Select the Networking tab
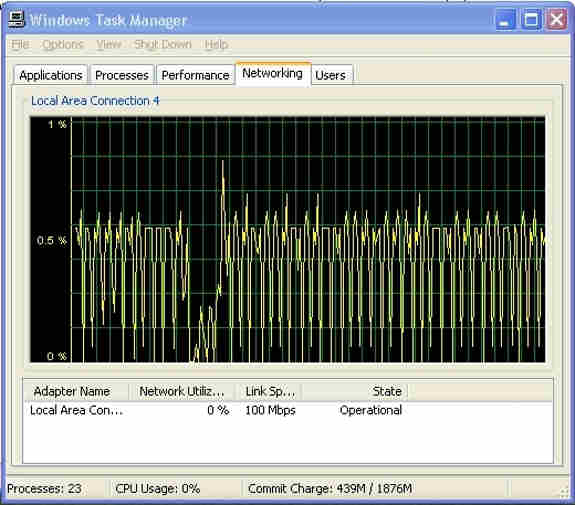Viewport: 575px width, 505px height. click(272, 74)
